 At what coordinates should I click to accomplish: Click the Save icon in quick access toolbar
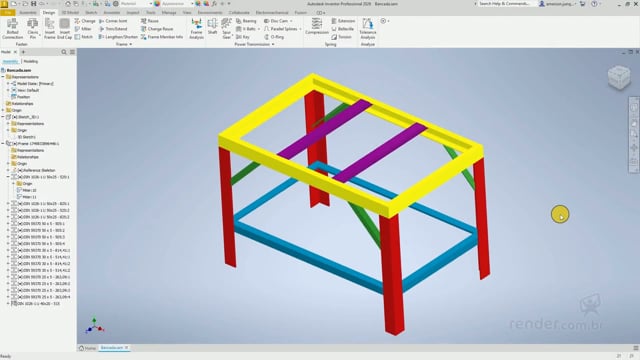[33, 4]
